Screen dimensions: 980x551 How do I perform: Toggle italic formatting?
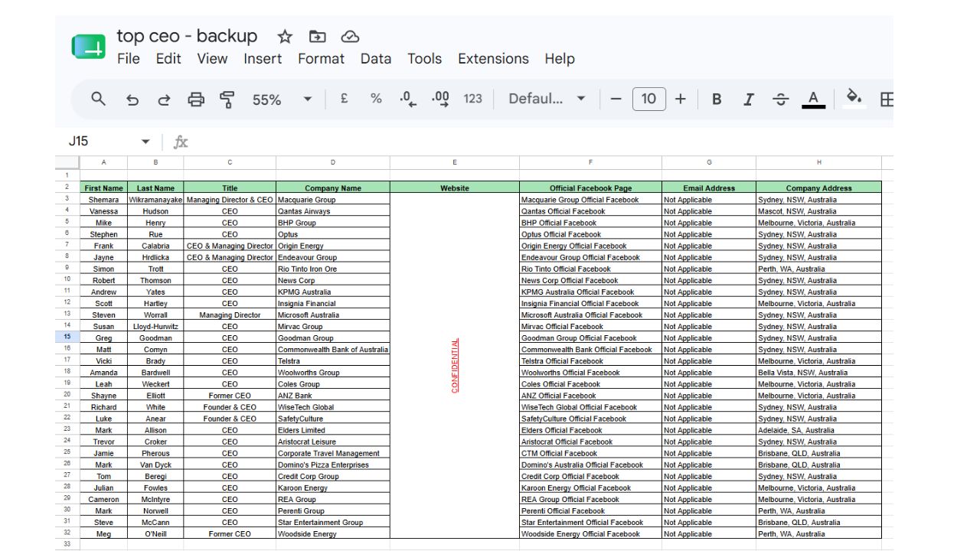(749, 99)
